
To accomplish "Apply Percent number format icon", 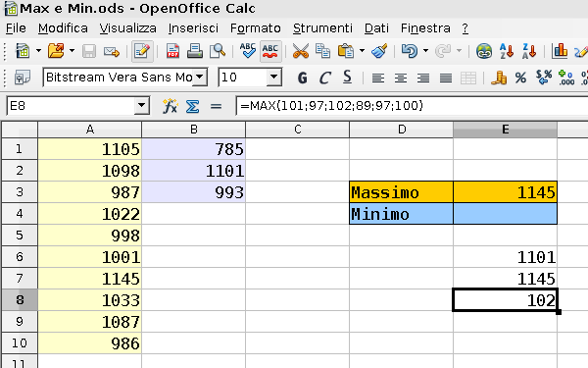I will pos(520,78).
